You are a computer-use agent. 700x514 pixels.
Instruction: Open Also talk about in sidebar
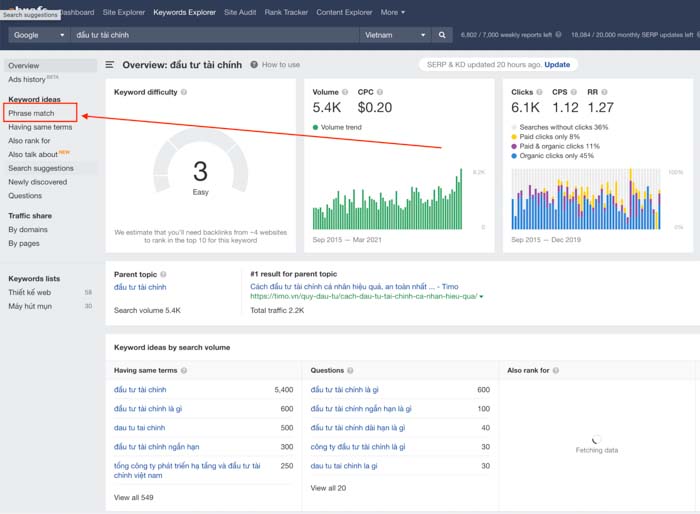pos(33,155)
